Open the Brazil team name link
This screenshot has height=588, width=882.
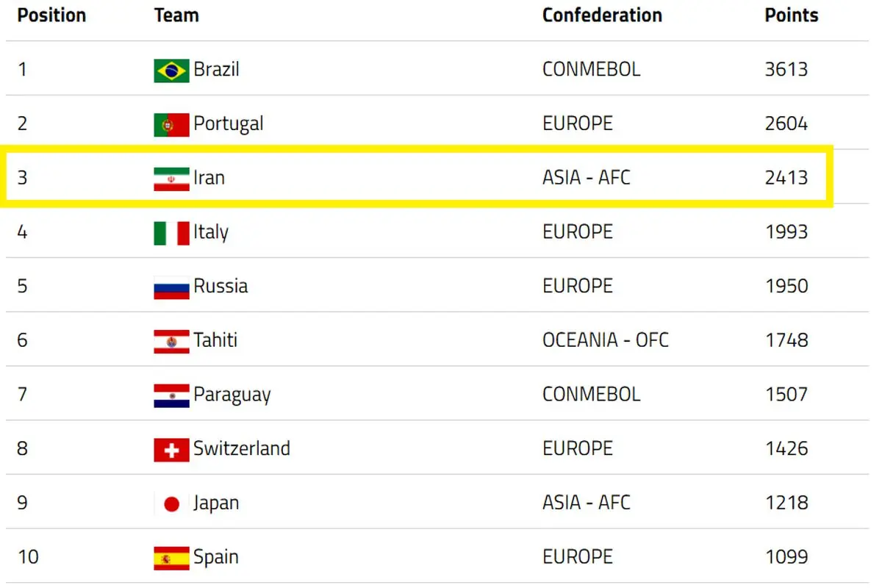click(x=216, y=70)
